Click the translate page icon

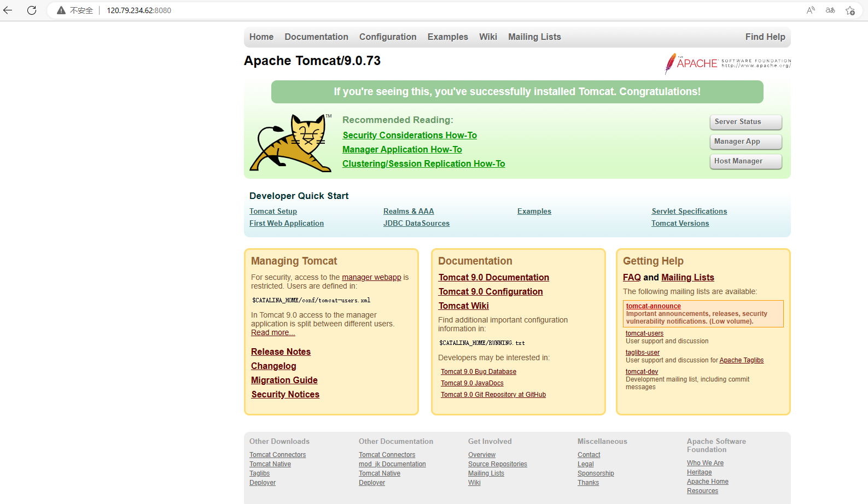point(830,10)
